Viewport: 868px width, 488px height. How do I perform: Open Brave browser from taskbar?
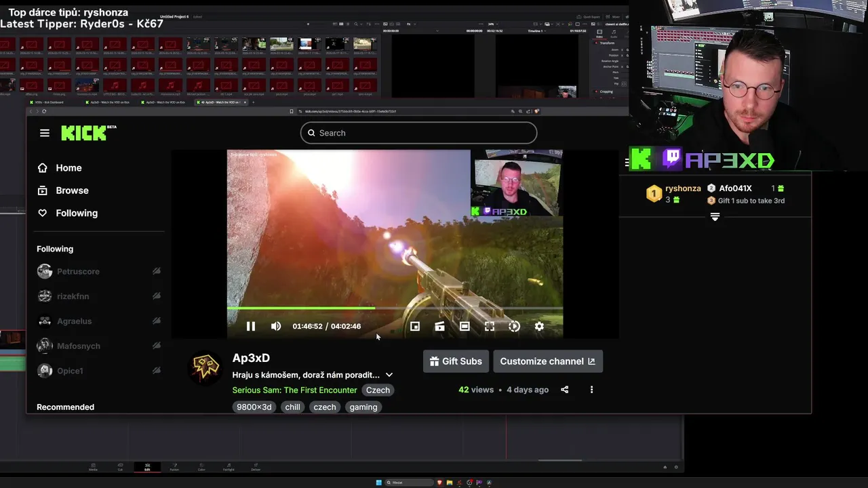point(440,483)
